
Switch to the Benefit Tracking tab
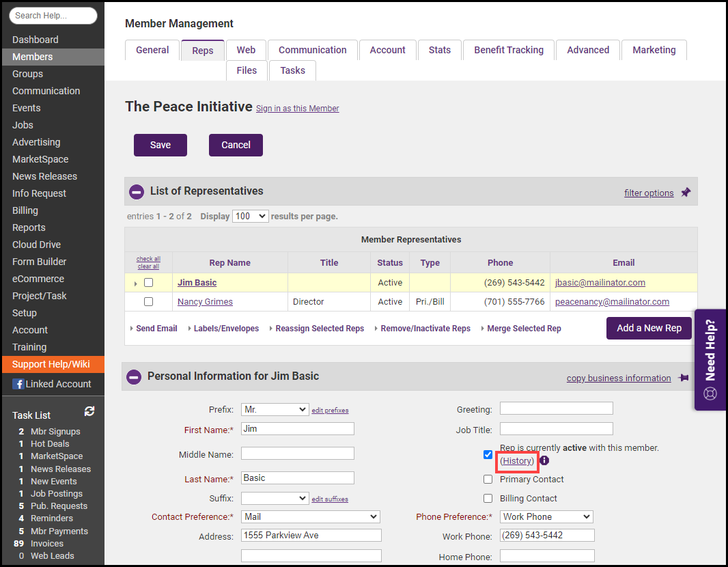pos(509,50)
